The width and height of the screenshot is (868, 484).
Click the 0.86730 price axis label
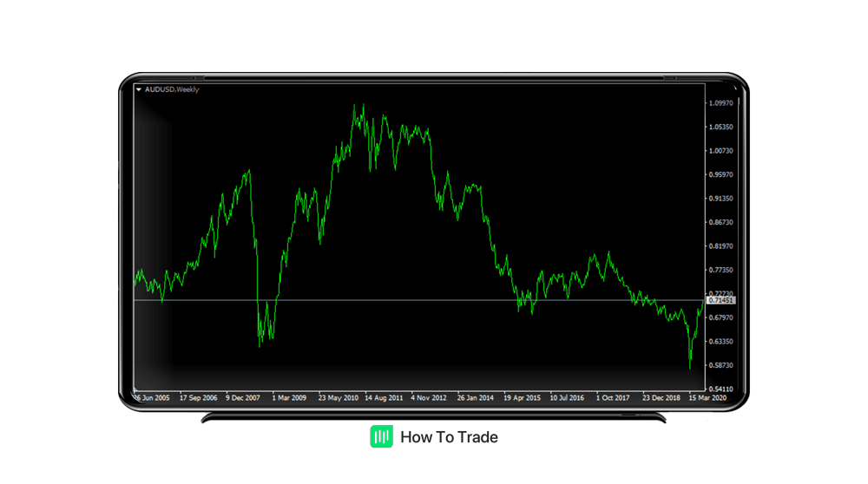(721, 223)
